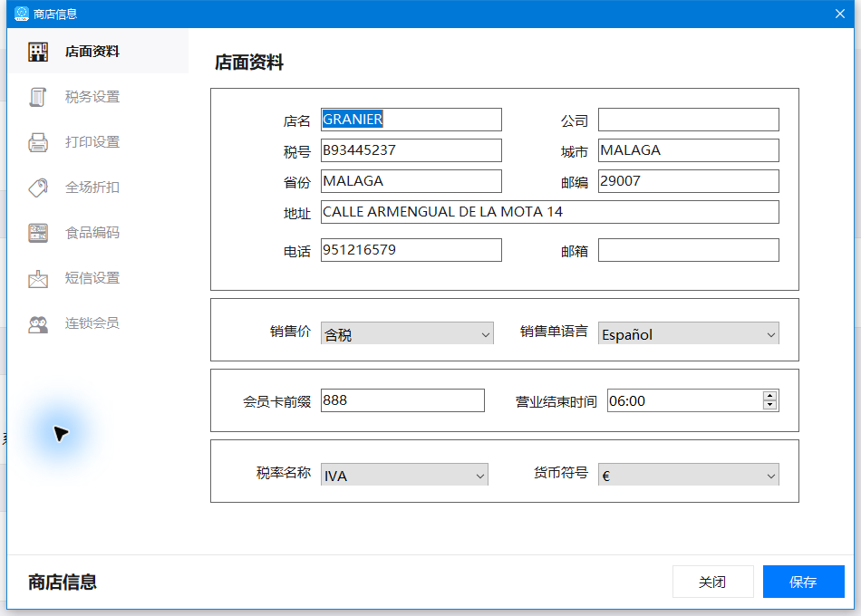Click the 短信设置 envelope icon
Viewport: 861px width, 616px height.
[38, 278]
